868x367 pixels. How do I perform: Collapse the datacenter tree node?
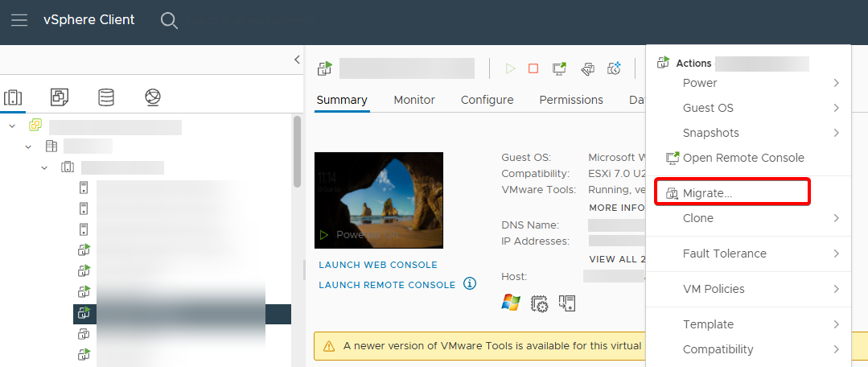[x=28, y=146]
